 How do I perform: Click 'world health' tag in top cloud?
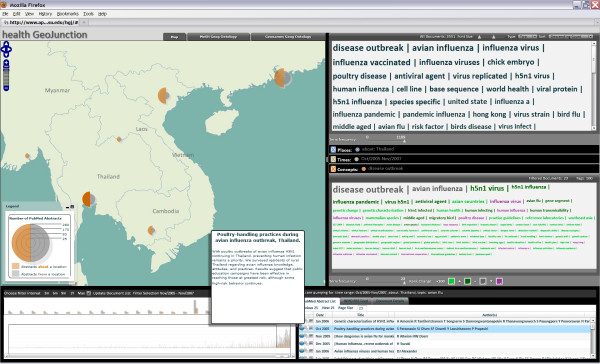(507, 89)
